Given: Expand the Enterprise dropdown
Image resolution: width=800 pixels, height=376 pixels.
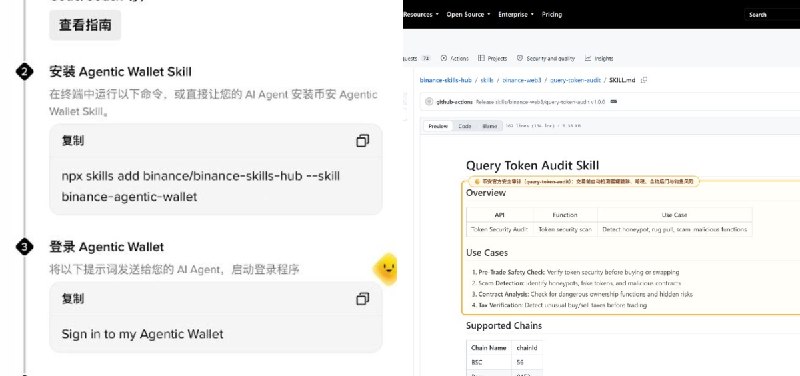Looking at the screenshot, I should coord(516,14).
